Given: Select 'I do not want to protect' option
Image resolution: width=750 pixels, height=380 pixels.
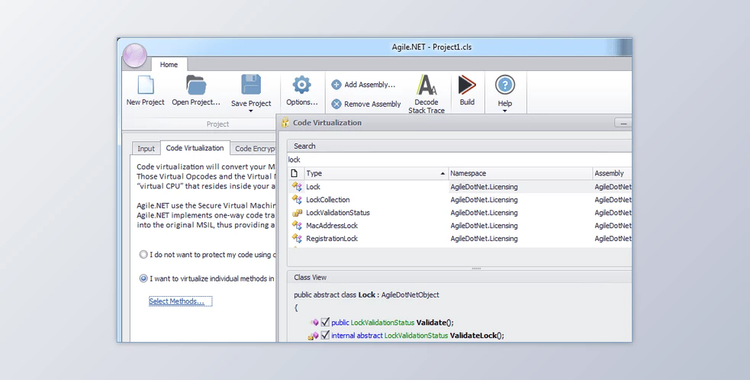Looking at the screenshot, I should coord(143,255).
